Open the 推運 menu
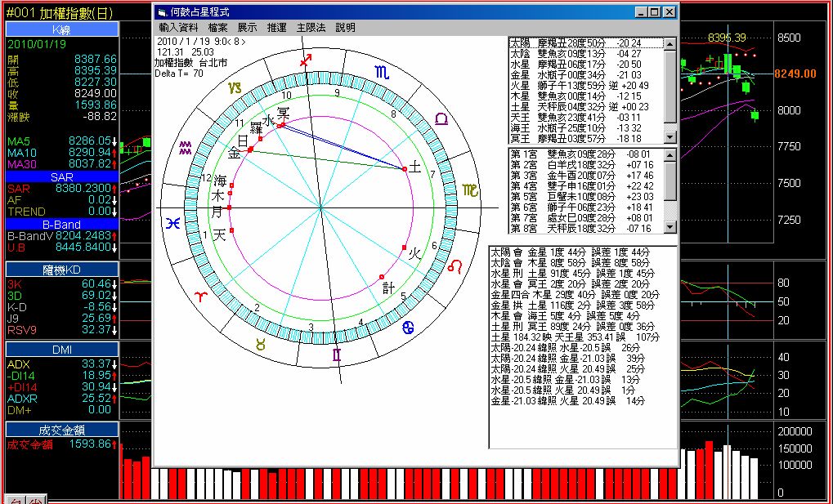Image resolution: width=833 pixels, height=504 pixels. tap(276, 28)
